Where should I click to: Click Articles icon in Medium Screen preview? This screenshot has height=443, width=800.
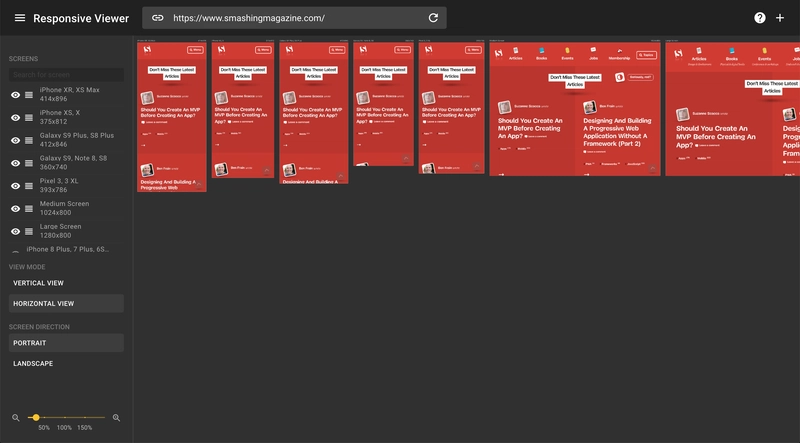(x=516, y=51)
